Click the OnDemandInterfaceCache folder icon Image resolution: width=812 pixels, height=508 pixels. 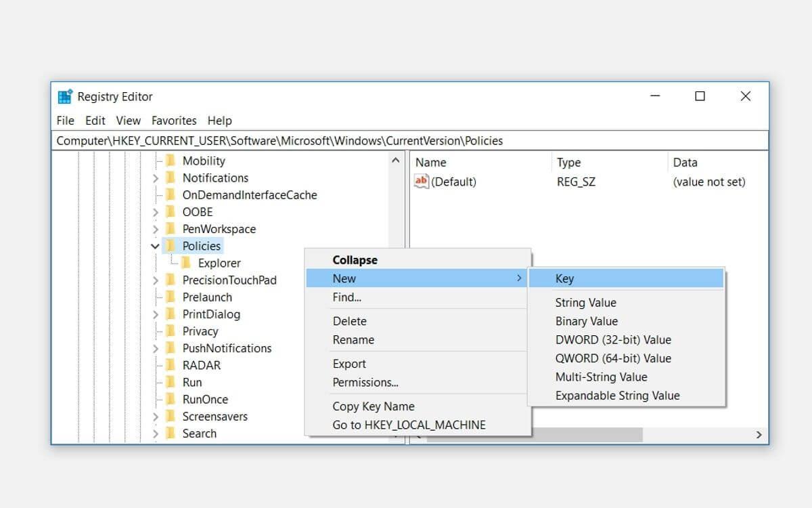[x=171, y=194]
